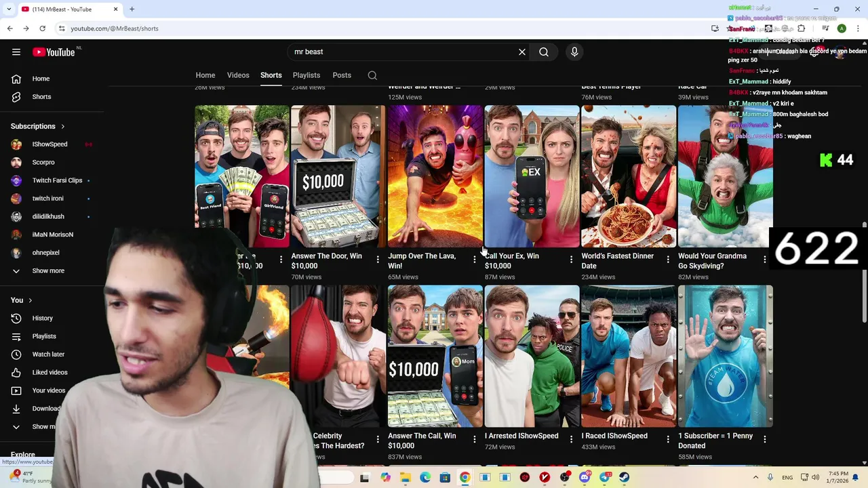Click the install app icon in address bar
The width and height of the screenshot is (868, 488).
715,28
